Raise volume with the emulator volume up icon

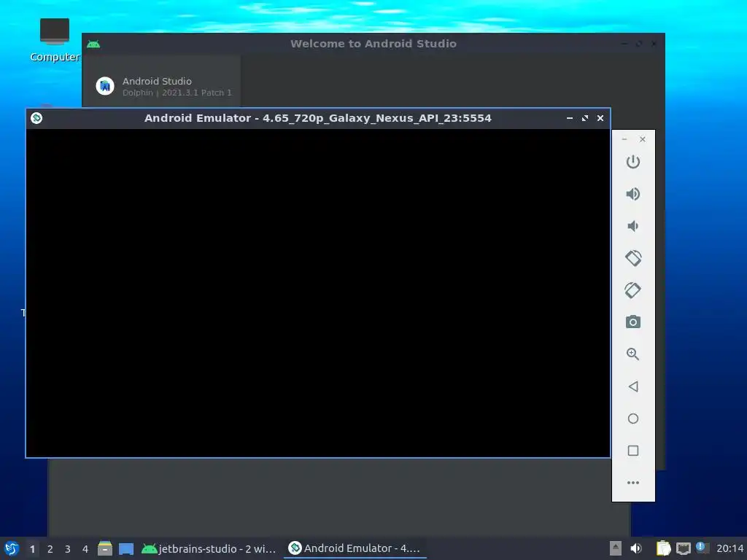coord(632,194)
